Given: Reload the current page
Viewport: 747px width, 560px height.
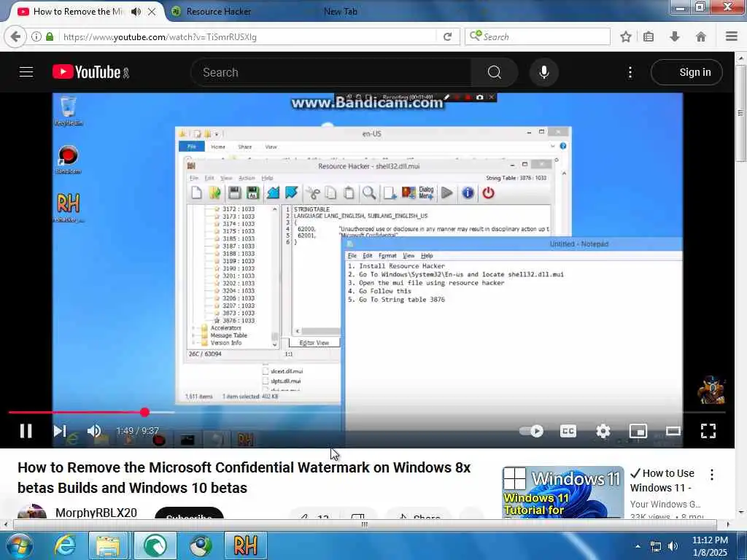Looking at the screenshot, I should tap(447, 36).
